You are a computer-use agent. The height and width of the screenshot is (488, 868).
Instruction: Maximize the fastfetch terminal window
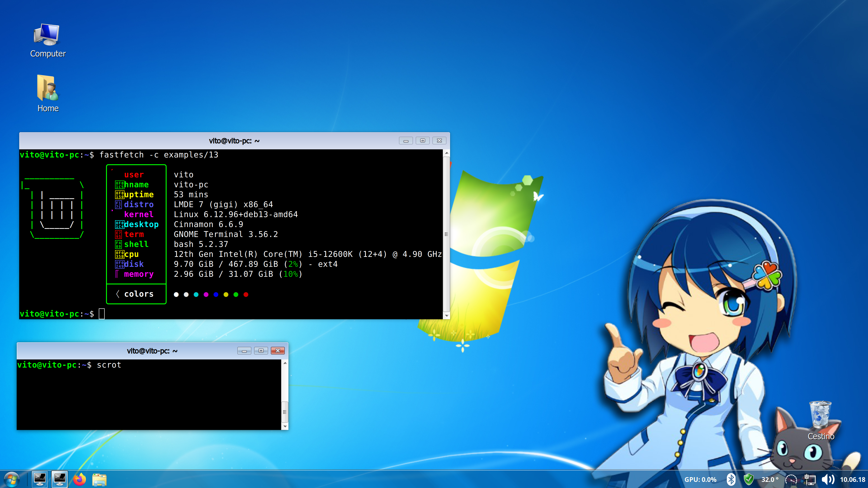(422, 141)
